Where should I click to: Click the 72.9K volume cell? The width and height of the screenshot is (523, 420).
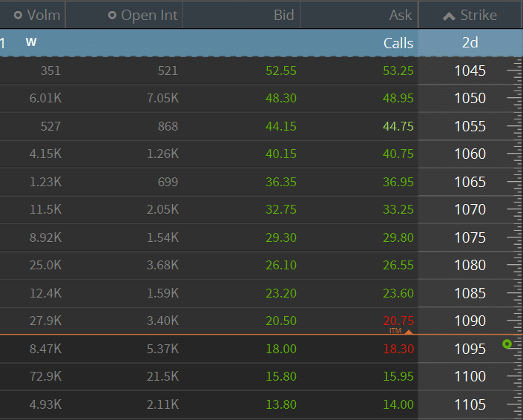tap(45, 376)
